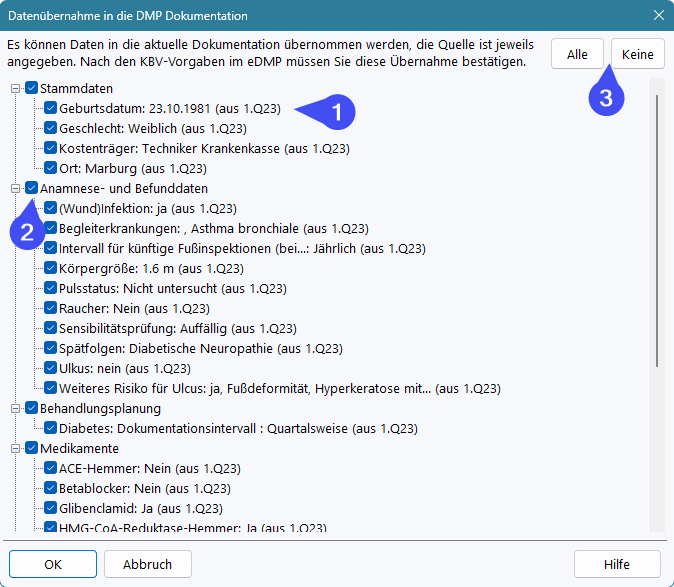Collapse the Anamnese- und Befunddaten node
674x587 pixels.
point(16,188)
